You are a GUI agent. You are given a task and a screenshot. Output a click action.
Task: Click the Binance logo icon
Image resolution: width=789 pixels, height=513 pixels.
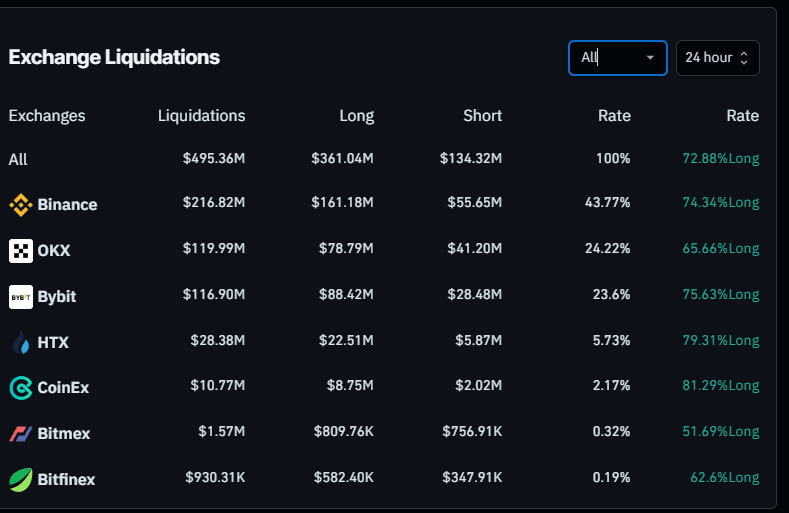tap(21, 205)
